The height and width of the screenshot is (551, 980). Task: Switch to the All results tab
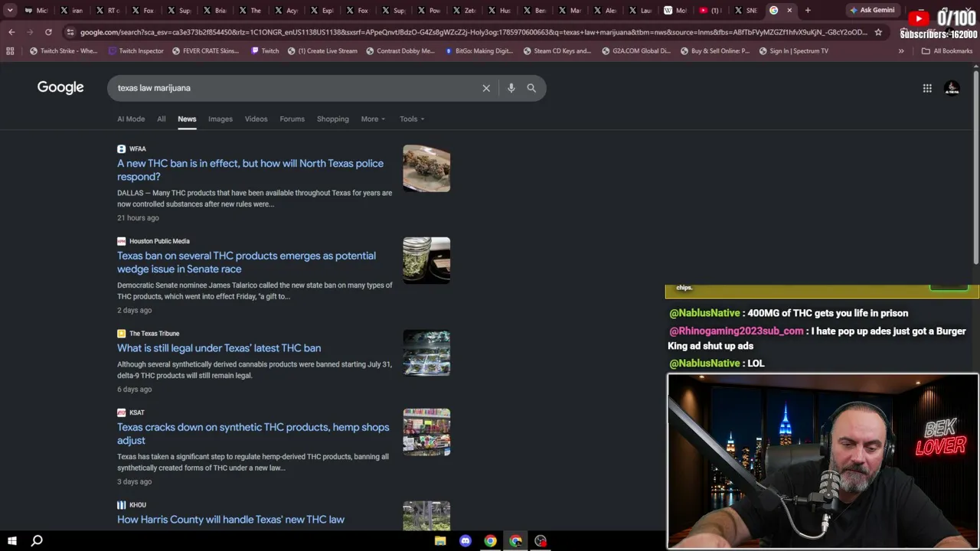(x=162, y=119)
